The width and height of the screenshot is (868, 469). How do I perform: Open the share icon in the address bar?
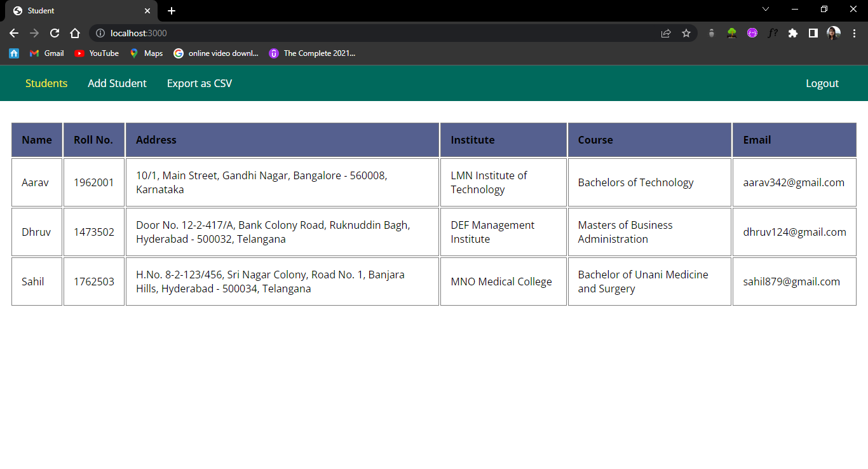point(665,33)
